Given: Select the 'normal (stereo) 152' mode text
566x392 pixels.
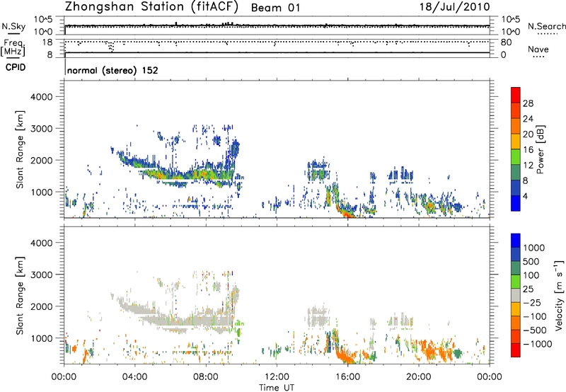Looking at the screenshot, I should [x=112, y=70].
